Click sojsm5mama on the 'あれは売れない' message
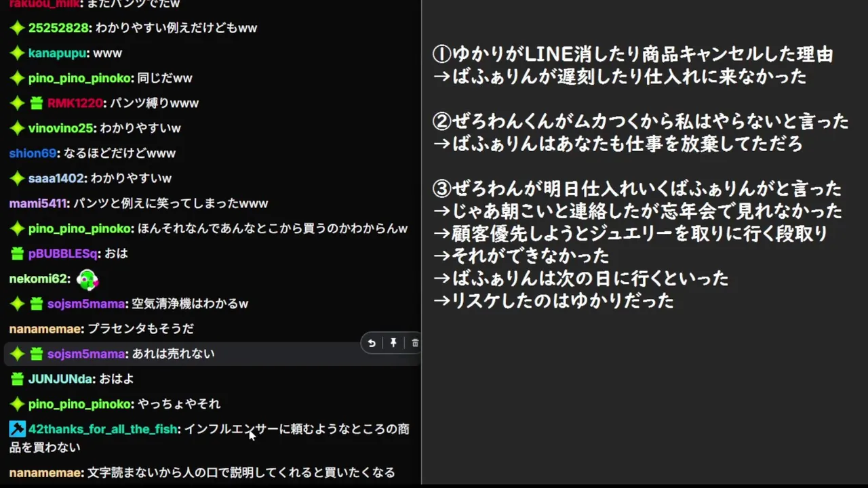 click(86, 354)
